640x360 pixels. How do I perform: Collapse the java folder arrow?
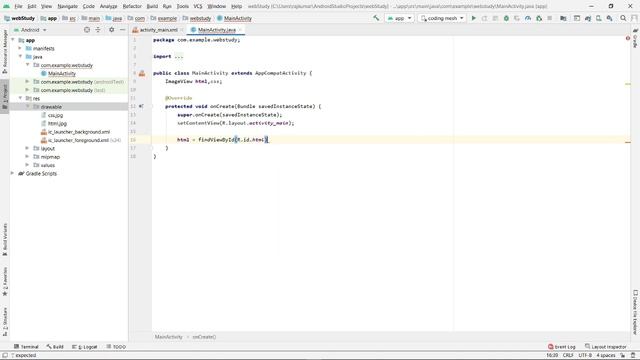pyautogui.click(x=20, y=57)
